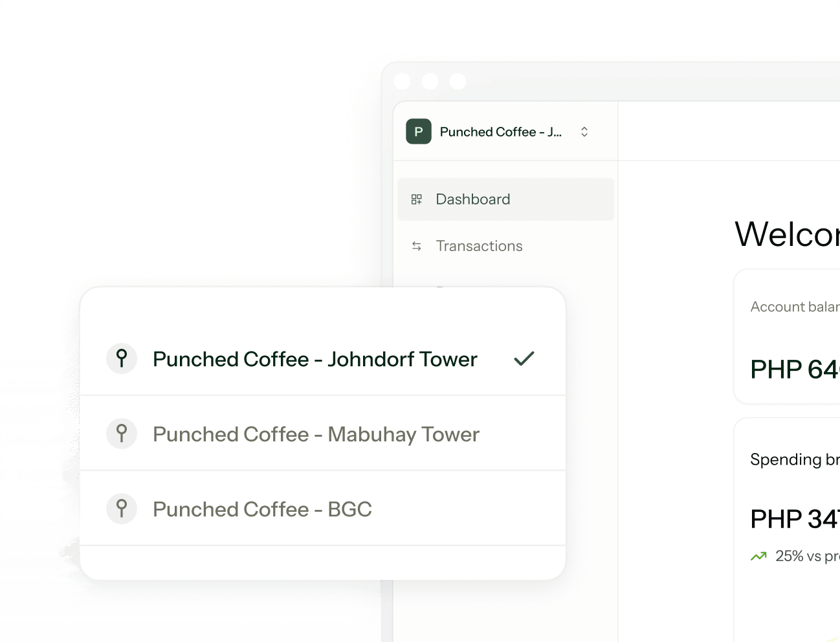Switch to Punched Coffee - Mabuhay Tower

[316, 434]
